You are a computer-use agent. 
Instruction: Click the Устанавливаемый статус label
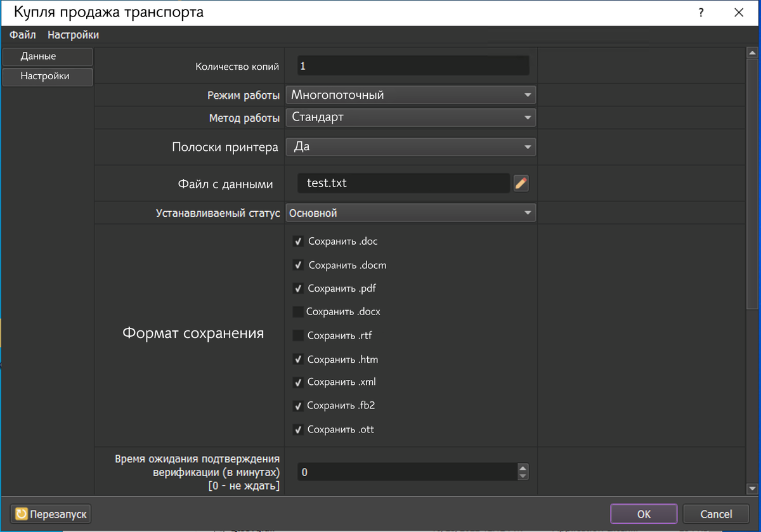(218, 213)
